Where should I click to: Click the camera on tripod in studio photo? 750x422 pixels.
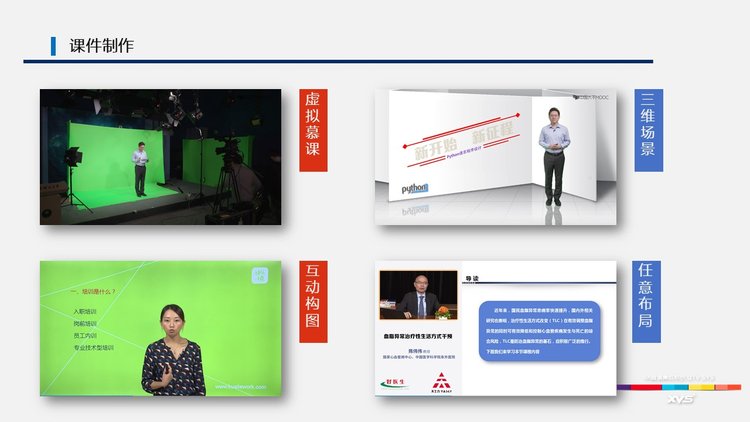(228, 152)
